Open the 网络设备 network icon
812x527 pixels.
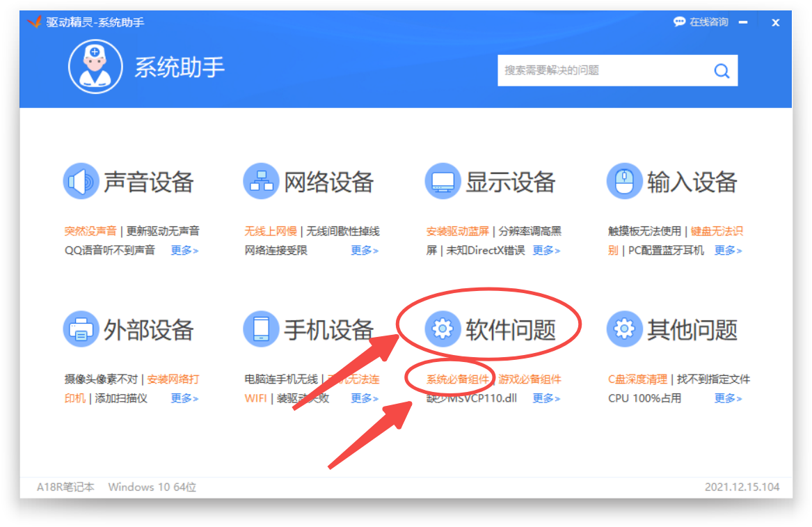(x=261, y=182)
